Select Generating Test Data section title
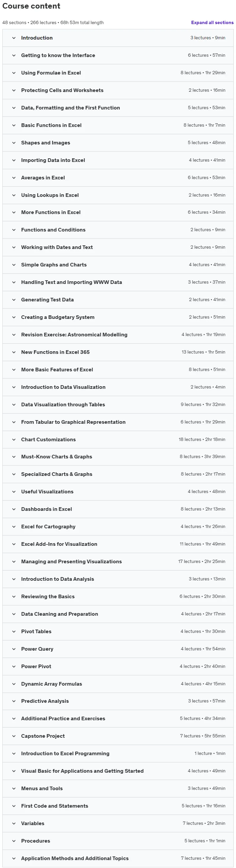This screenshot has width=236, height=868. tap(47, 299)
